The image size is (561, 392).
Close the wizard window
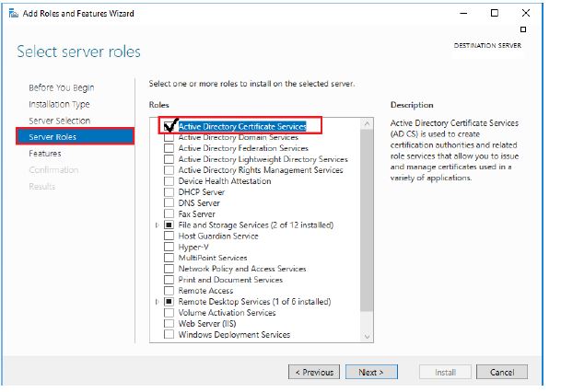[526, 13]
